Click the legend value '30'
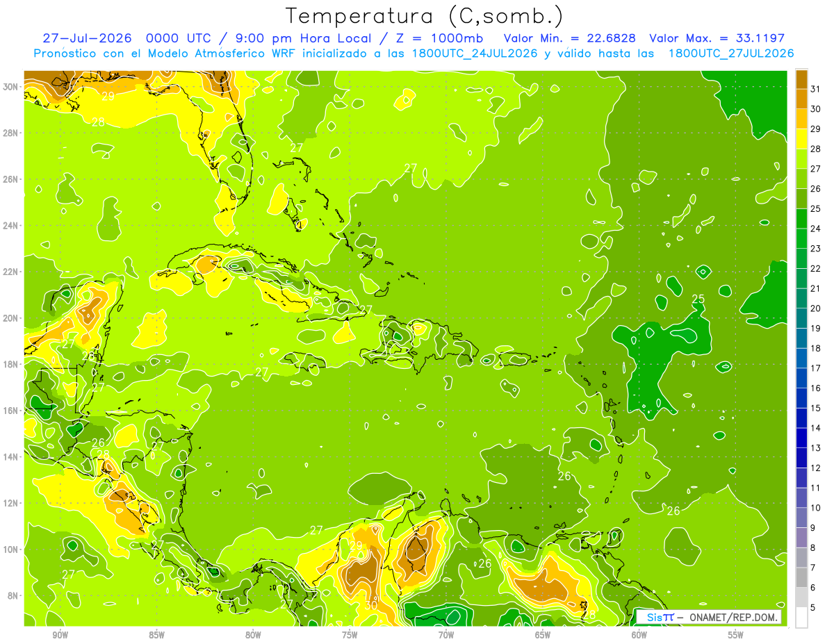Viewport: 834px width, 644px height. pos(816,108)
